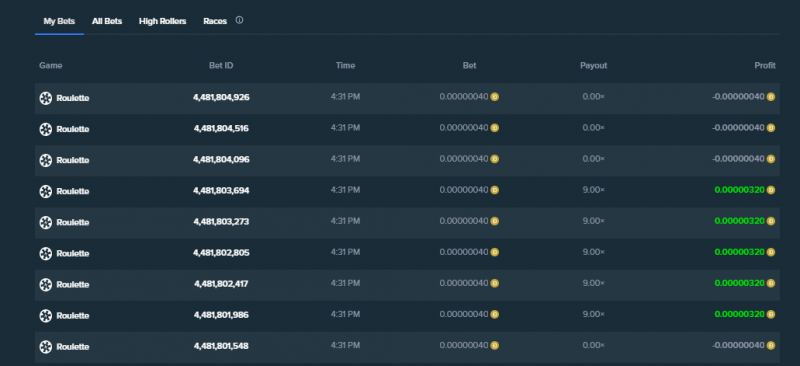Screen dimensions: 800x366
Task: Click -0.00000040 profit in row 4,481,804,516
Action: click(738, 128)
